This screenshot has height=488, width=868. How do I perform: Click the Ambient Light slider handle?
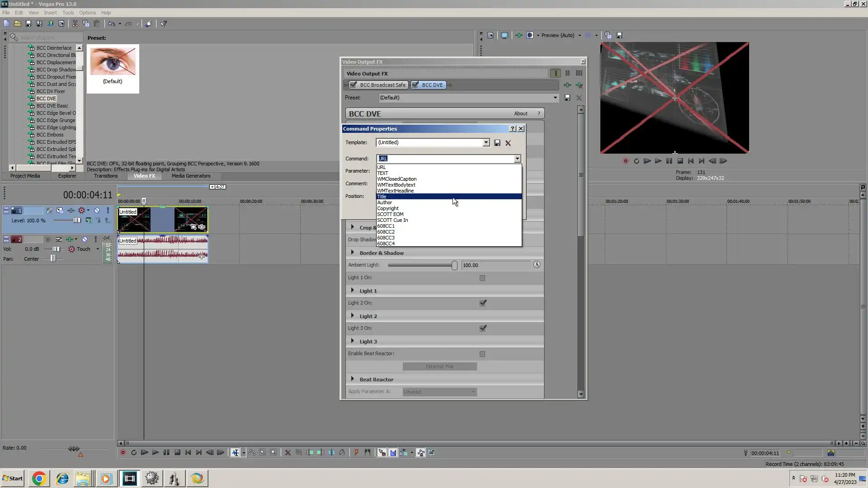(454, 265)
